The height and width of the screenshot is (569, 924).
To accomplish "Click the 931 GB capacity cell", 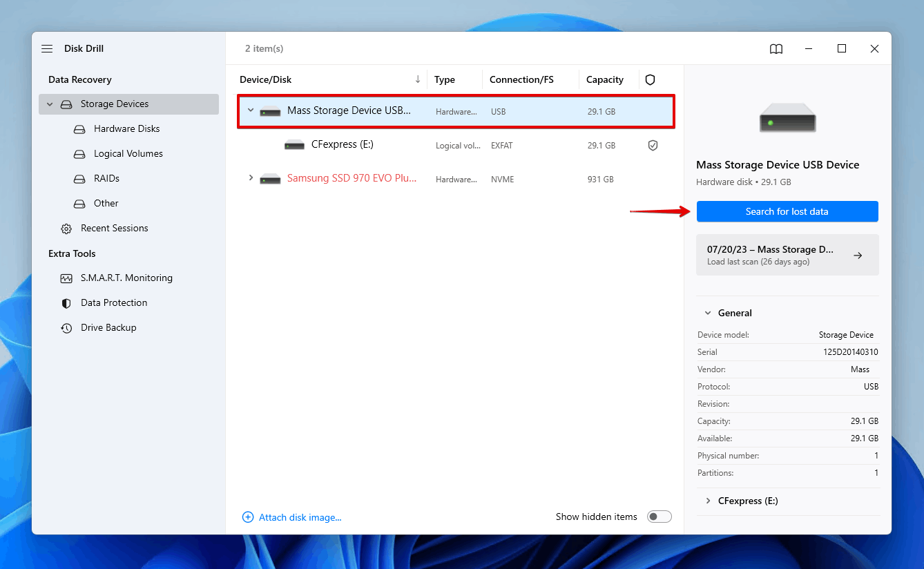I will coord(601,180).
